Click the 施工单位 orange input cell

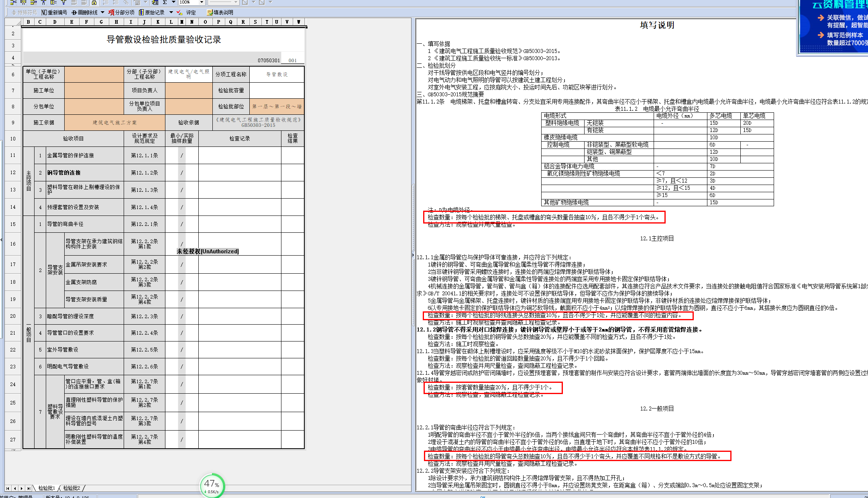(94, 91)
